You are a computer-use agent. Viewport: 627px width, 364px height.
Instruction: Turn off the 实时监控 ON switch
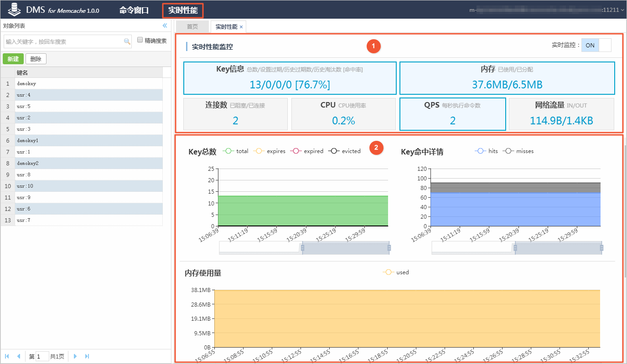pos(596,45)
